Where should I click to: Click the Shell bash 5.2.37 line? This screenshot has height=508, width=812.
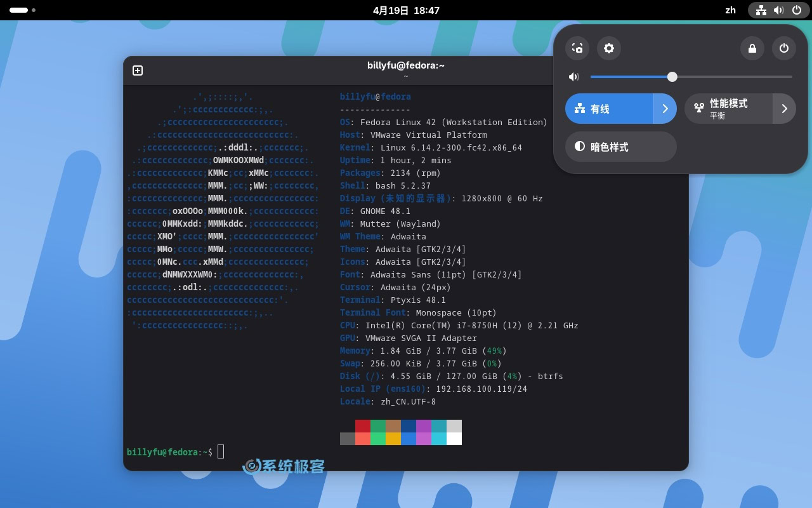[385, 185]
